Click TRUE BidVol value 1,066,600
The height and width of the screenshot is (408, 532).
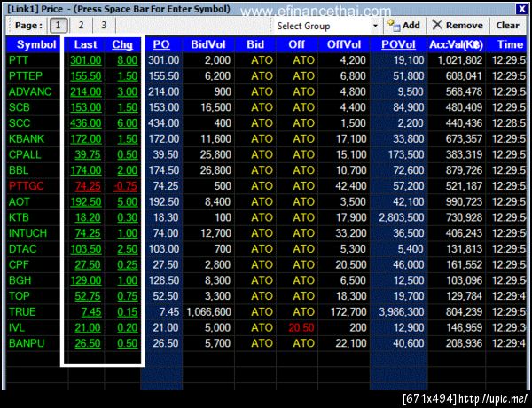208,311
